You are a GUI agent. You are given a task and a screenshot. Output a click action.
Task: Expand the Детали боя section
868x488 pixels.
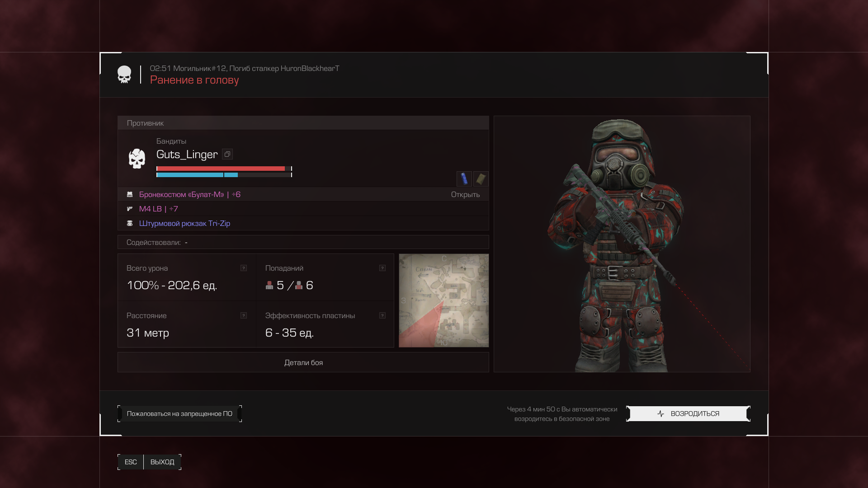click(x=303, y=362)
